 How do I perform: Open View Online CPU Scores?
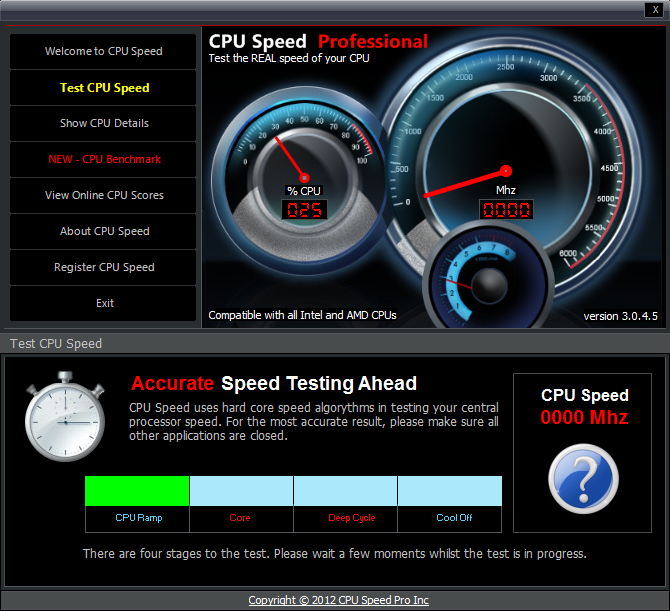pos(103,195)
